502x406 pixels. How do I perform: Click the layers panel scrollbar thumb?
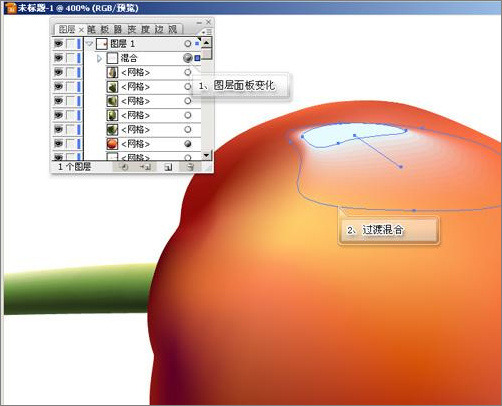(x=206, y=53)
